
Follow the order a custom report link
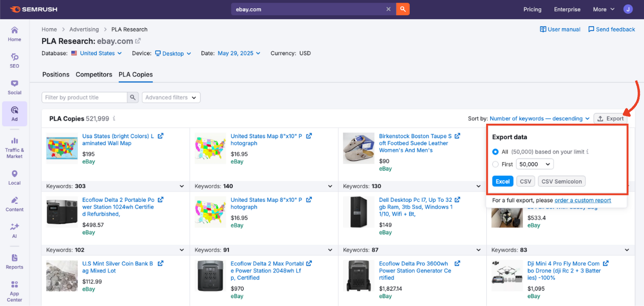(x=582, y=200)
